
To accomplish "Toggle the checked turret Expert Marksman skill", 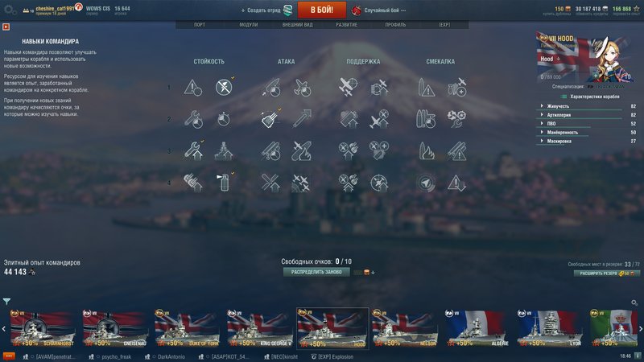I will (270, 118).
